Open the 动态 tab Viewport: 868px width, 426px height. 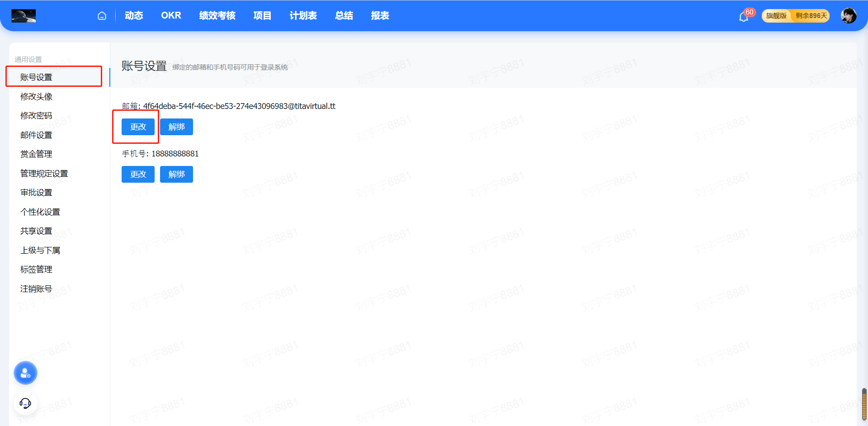[x=134, y=16]
